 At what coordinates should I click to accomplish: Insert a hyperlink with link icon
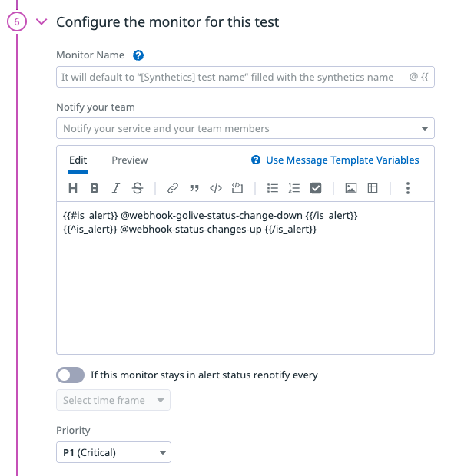[x=173, y=188]
